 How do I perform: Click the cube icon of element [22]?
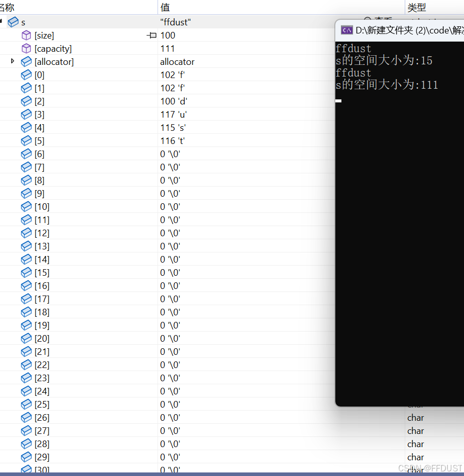(26, 364)
